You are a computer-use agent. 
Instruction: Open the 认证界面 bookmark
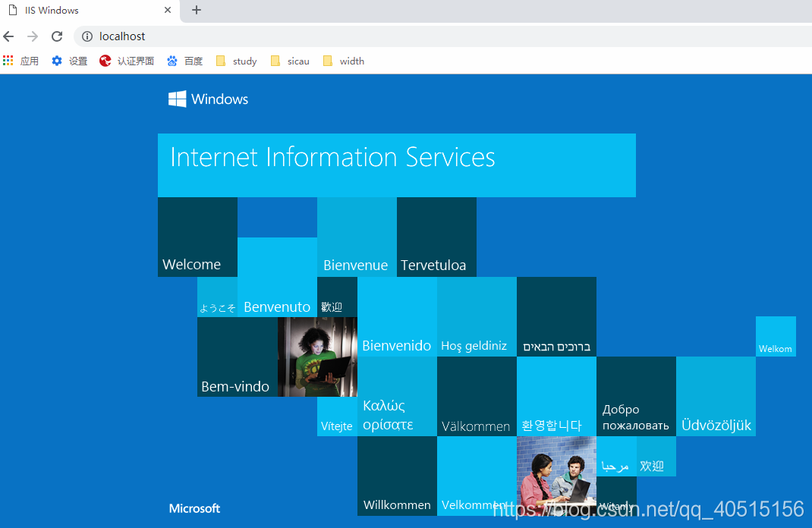pos(127,61)
